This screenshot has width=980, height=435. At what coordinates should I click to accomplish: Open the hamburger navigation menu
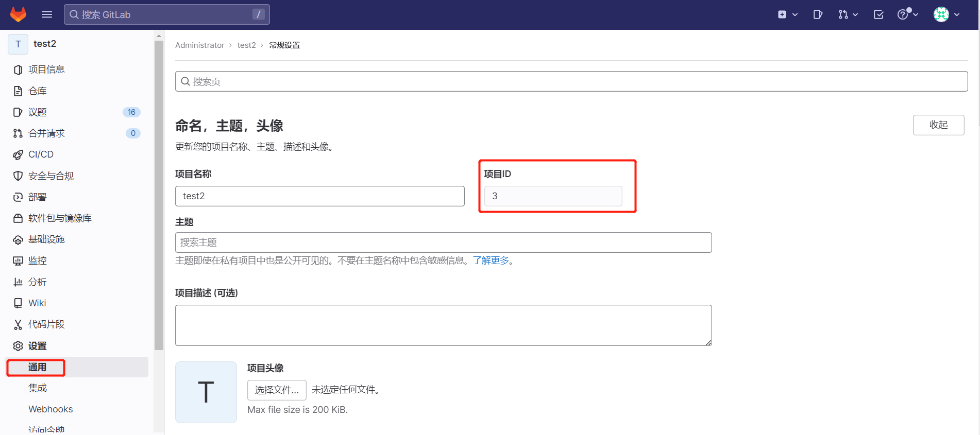[x=47, y=14]
